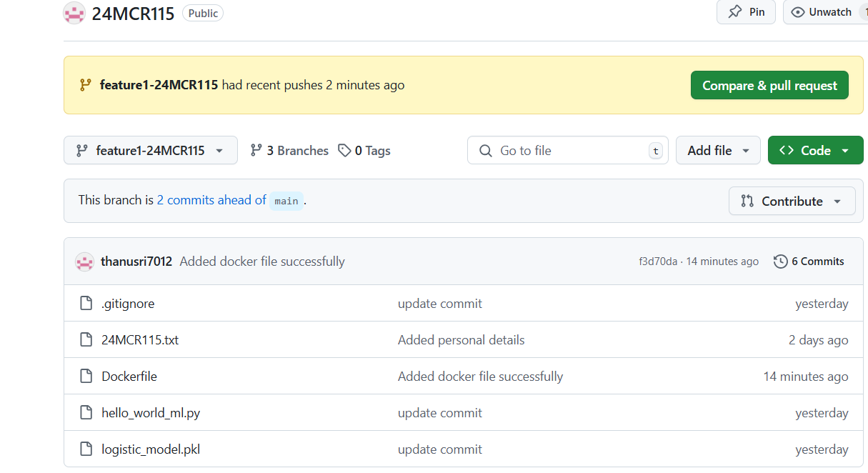Open thanusri7012 user profile link

click(x=136, y=262)
